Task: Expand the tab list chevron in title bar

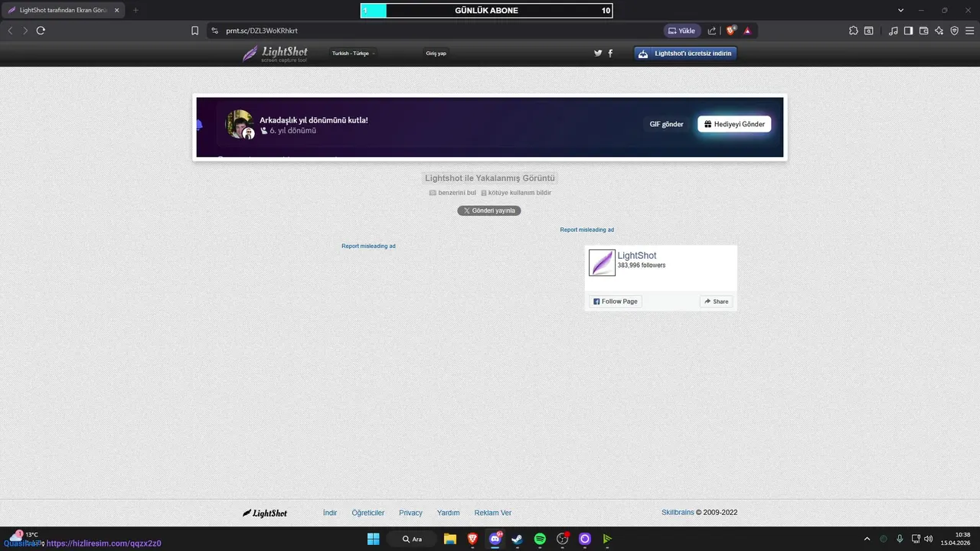Action: [x=901, y=10]
